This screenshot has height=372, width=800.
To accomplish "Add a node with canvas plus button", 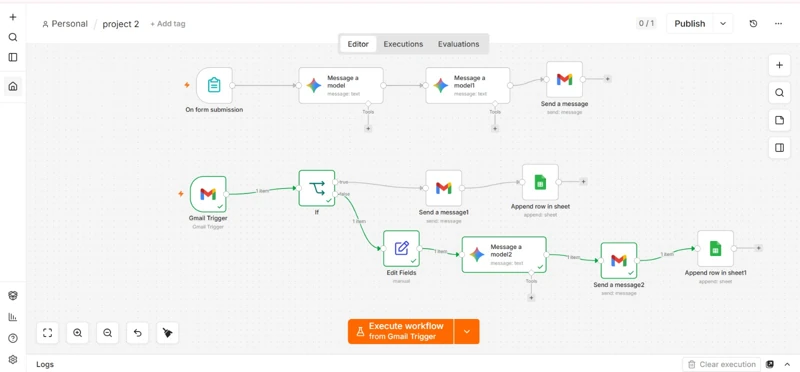I will 779,65.
